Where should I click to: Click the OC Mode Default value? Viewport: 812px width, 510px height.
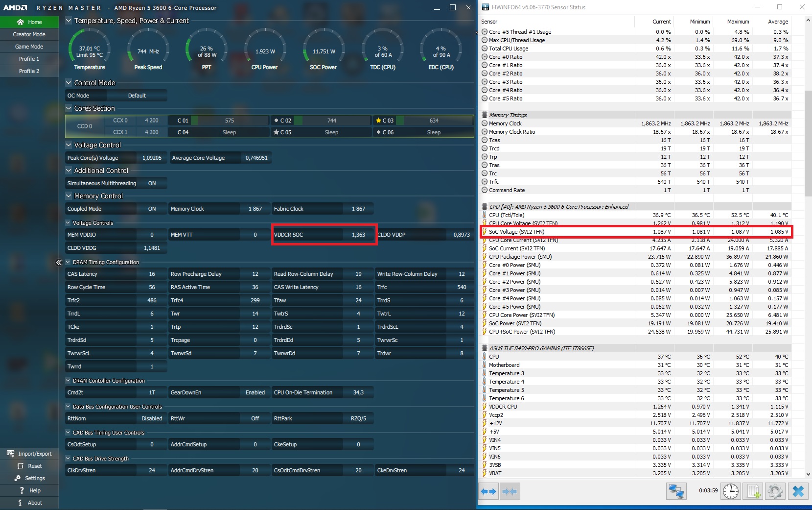(137, 96)
